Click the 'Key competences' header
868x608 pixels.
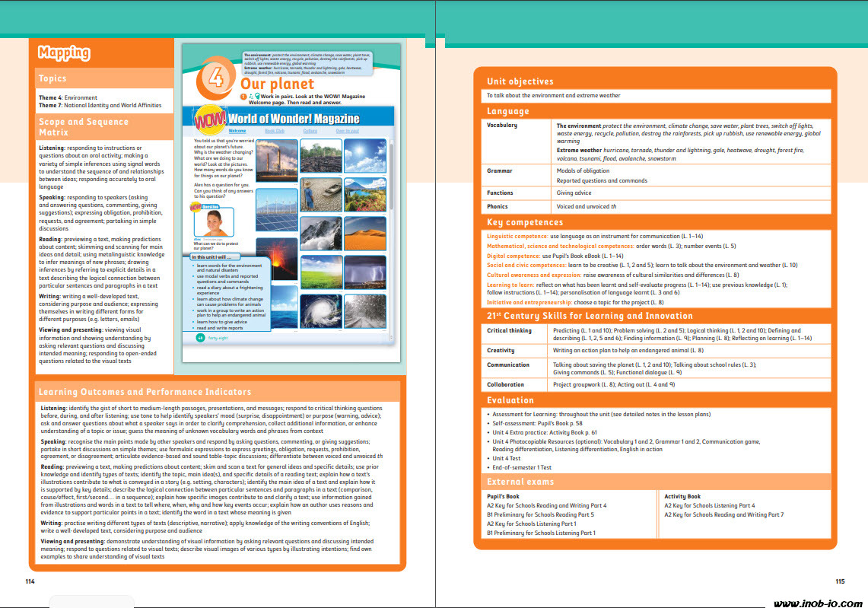(x=525, y=222)
